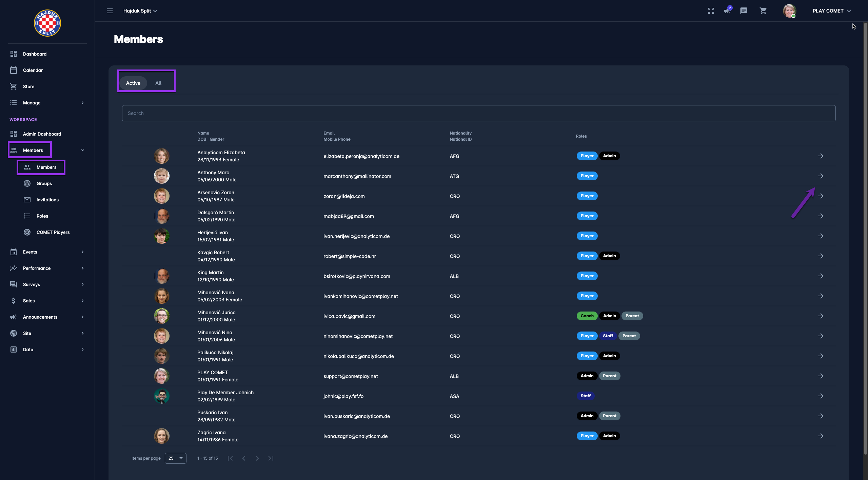868x480 pixels.
Task: Open announcements megaphone with badge
Action: pyautogui.click(x=727, y=11)
